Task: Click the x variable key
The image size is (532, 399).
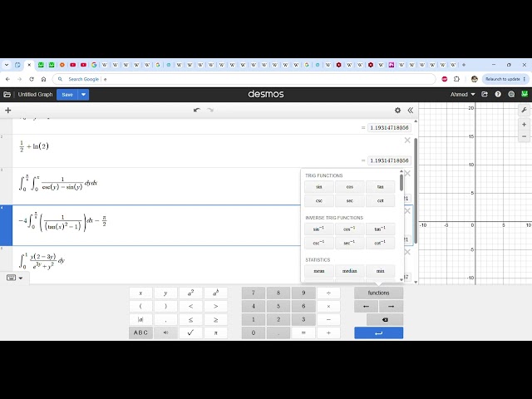Action: pyautogui.click(x=140, y=293)
